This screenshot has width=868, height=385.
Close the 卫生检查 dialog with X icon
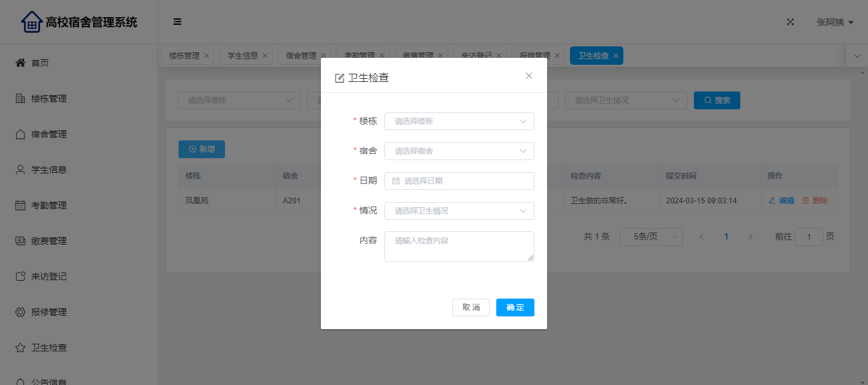coord(529,76)
